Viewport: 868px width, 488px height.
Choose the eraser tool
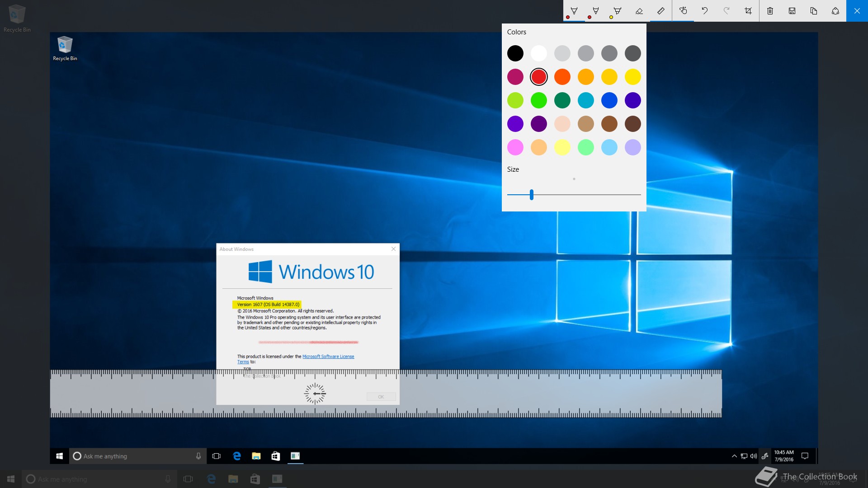pyautogui.click(x=639, y=11)
